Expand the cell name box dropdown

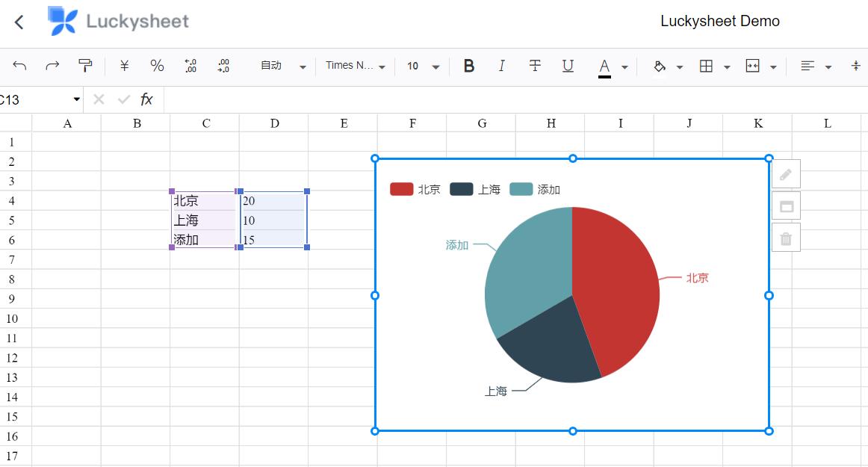76,99
